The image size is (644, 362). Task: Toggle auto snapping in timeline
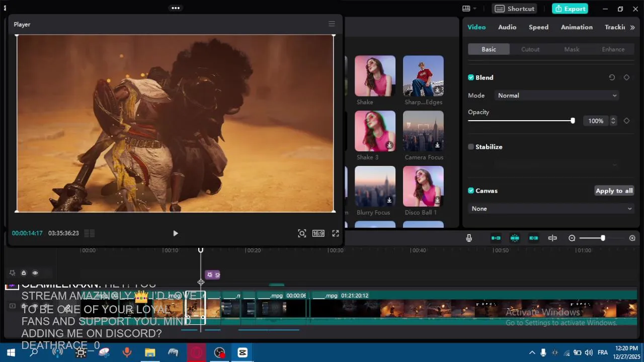pos(515,238)
